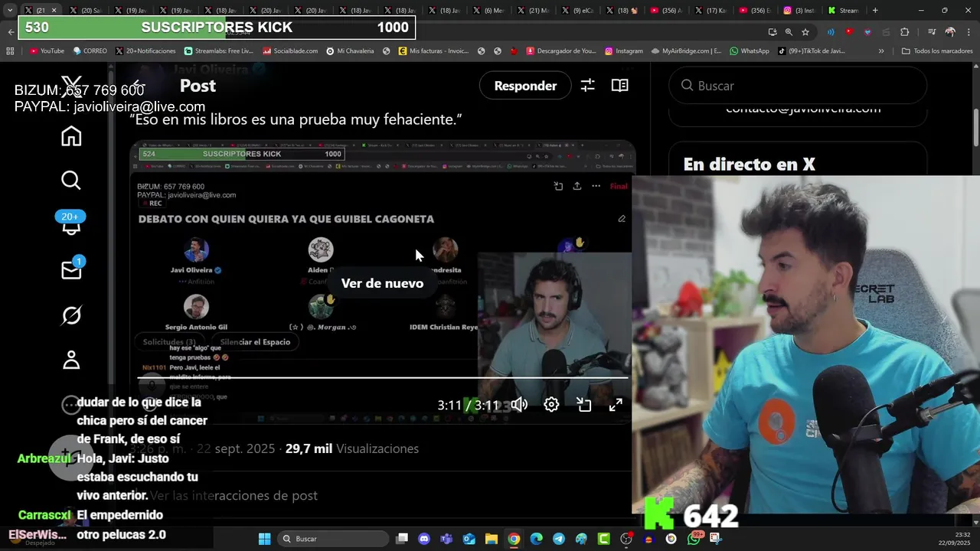Click the Windows taskbar Buscar search box
980x551 pixels.
pos(333,539)
